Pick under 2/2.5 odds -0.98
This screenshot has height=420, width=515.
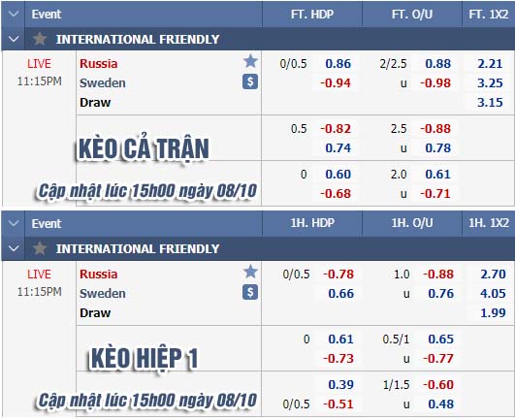pyautogui.click(x=435, y=82)
